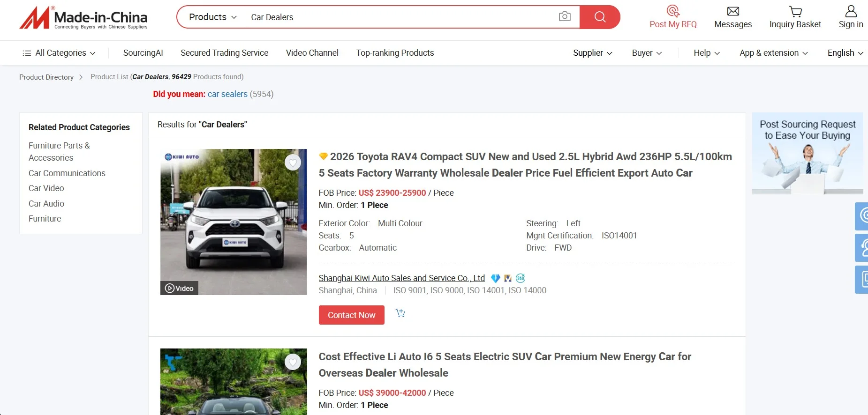Click the 'car sealers' suggestion link
This screenshot has width=868, height=415.
227,94
